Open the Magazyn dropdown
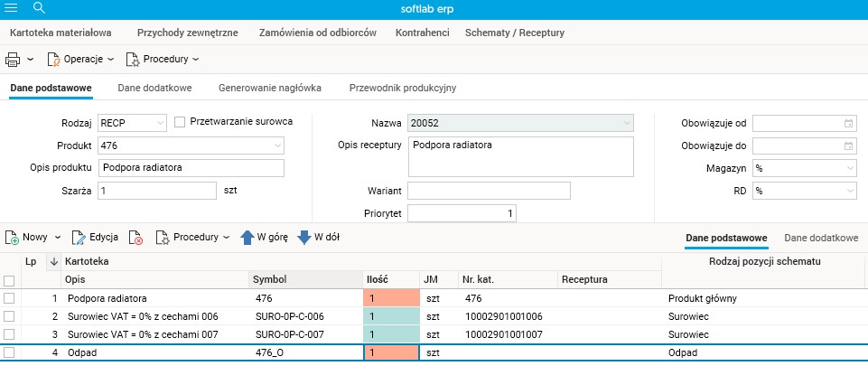Viewport: 868px width, 366px height. pyautogui.click(x=849, y=168)
